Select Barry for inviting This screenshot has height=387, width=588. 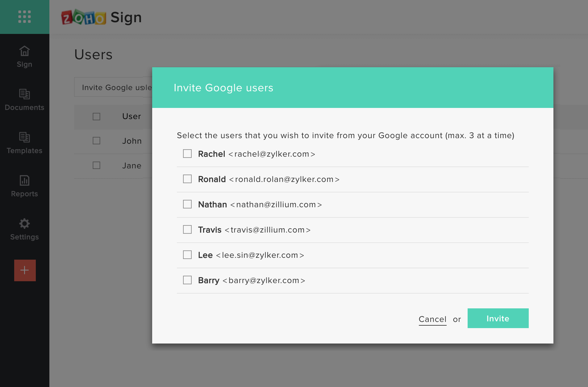point(188,280)
